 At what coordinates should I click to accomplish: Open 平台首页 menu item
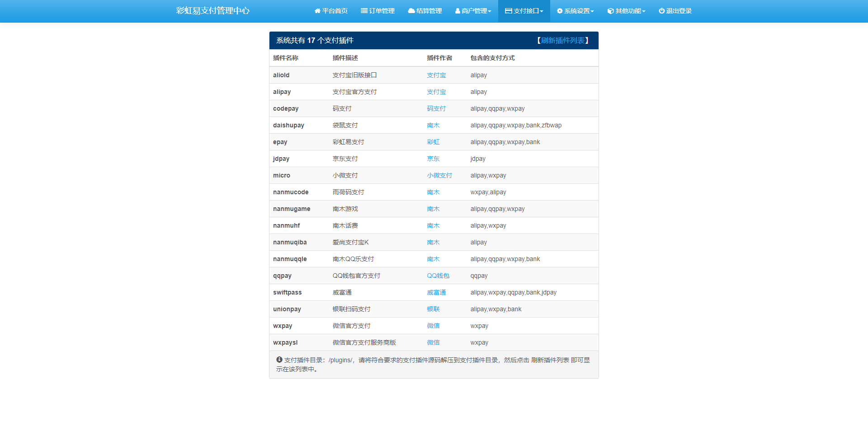[331, 11]
